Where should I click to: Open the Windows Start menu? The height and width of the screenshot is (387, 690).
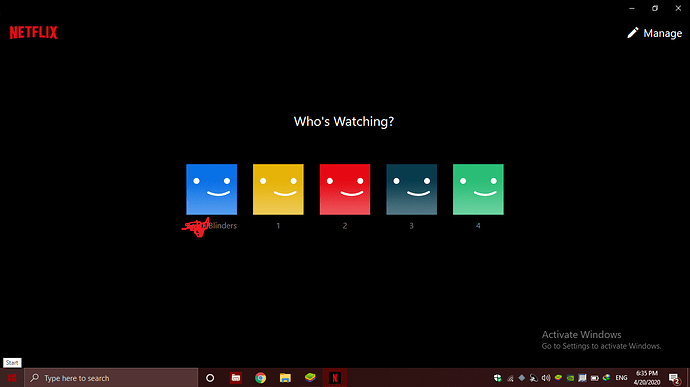pyautogui.click(x=12, y=378)
